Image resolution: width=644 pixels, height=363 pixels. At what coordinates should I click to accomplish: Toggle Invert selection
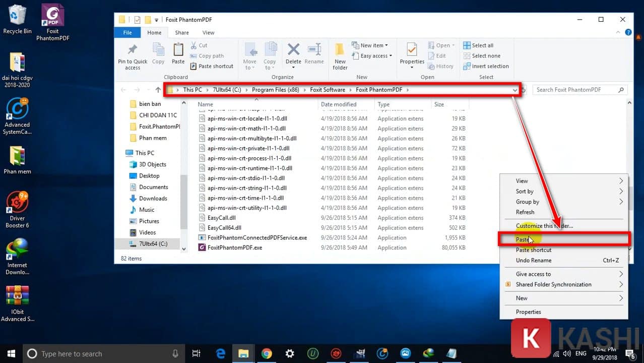click(484, 66)
